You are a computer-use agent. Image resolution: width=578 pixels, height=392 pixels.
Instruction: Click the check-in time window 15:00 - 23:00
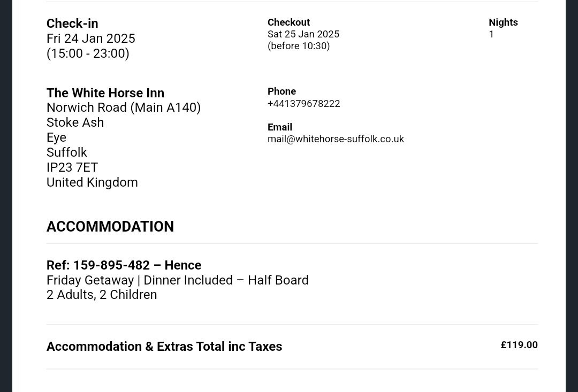(88, 53)
